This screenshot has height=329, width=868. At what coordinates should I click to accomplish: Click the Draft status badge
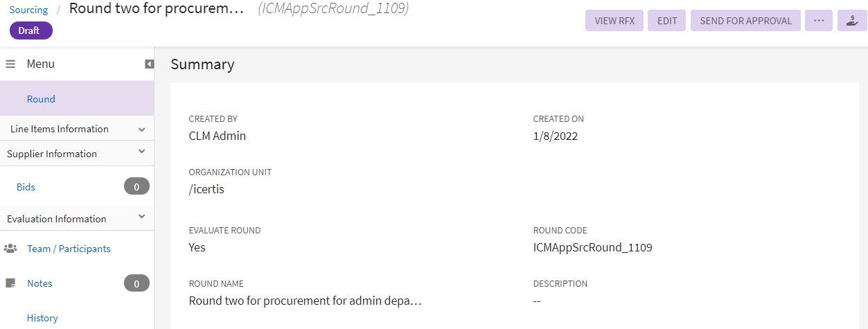(x=30, y=30)
